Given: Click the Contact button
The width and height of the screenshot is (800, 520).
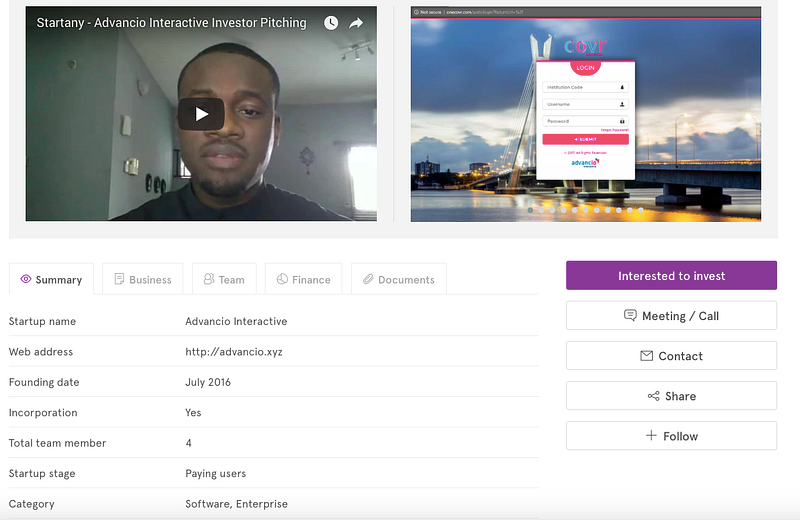Looking at the screenshot, I should (671, 356).
